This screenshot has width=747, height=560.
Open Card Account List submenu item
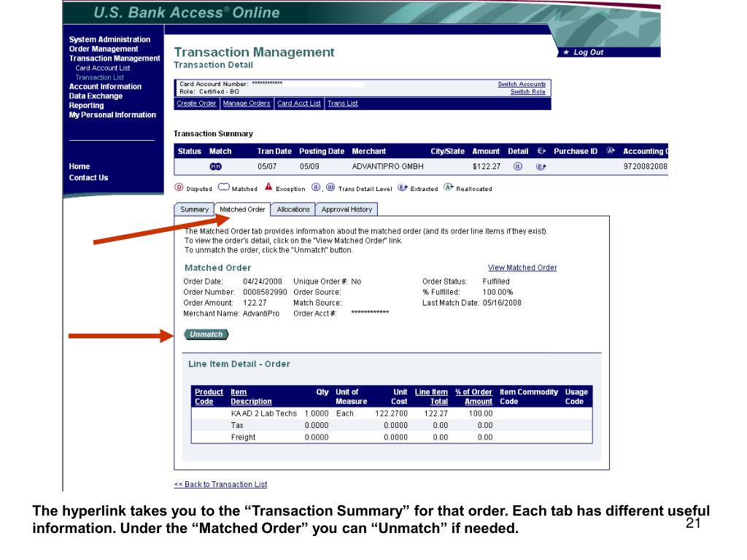coord(102,68)
